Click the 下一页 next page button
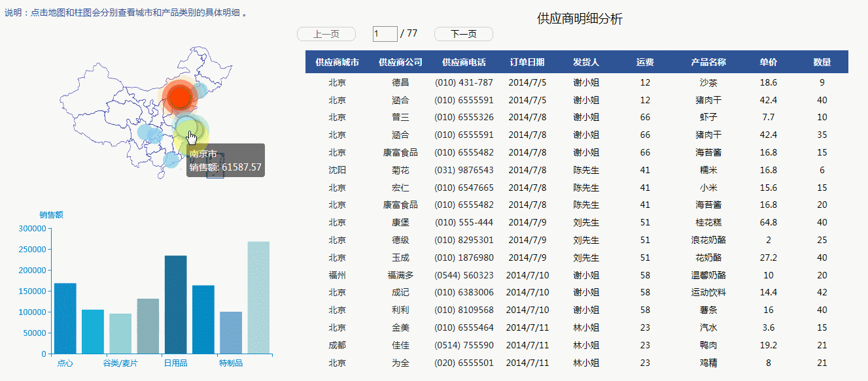This screenshot has height=381, width=868. tap(463, 34)
